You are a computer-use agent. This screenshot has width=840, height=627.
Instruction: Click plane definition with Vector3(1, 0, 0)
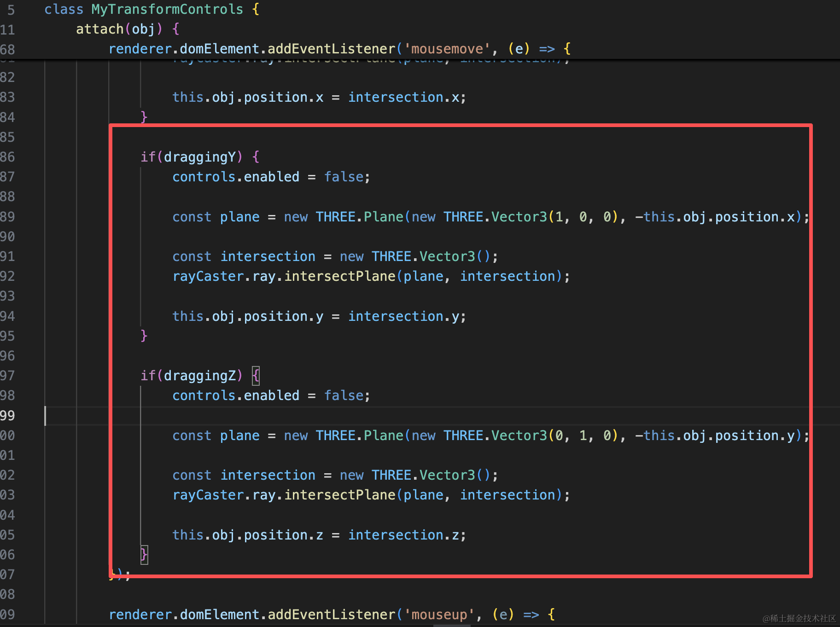click(491, 217)
